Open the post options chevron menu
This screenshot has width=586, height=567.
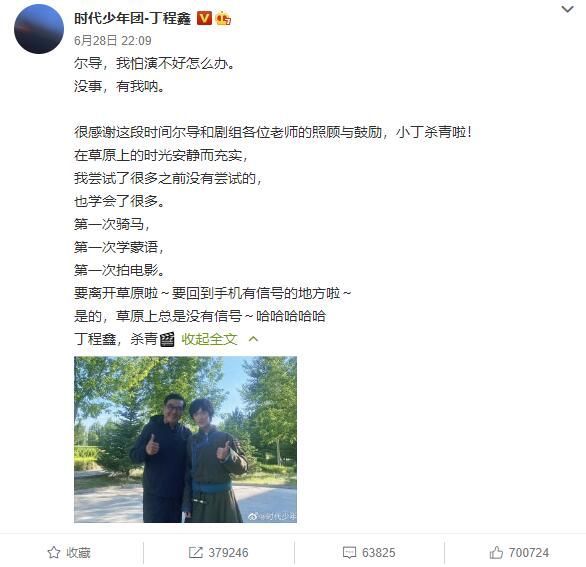[567, 9]
